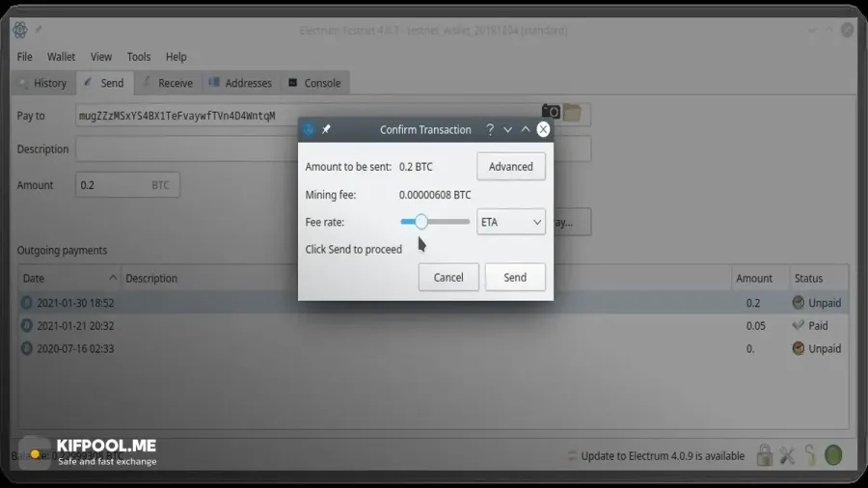Click the Advanced button
The width and height of the screenshot is (868, 488).
coord(510,167)
